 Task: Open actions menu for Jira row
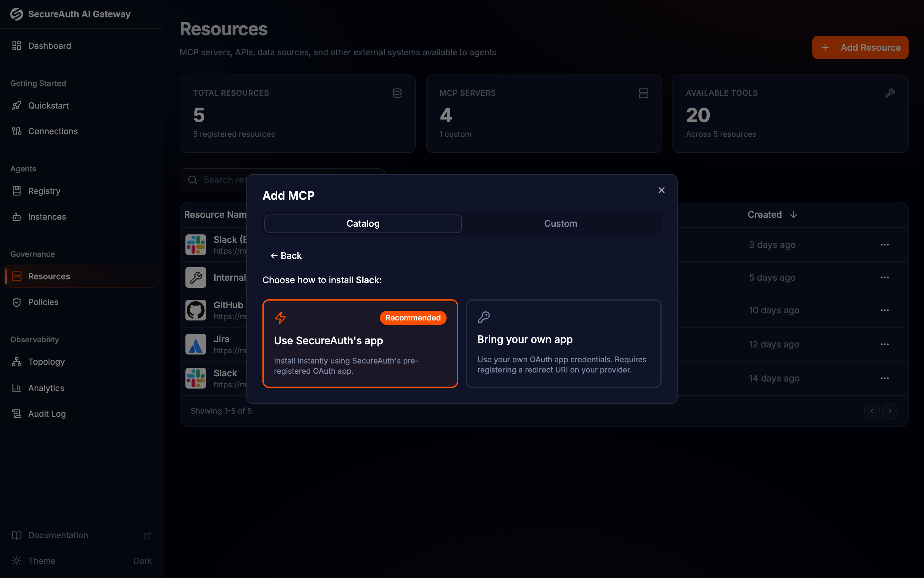point(885,345)
